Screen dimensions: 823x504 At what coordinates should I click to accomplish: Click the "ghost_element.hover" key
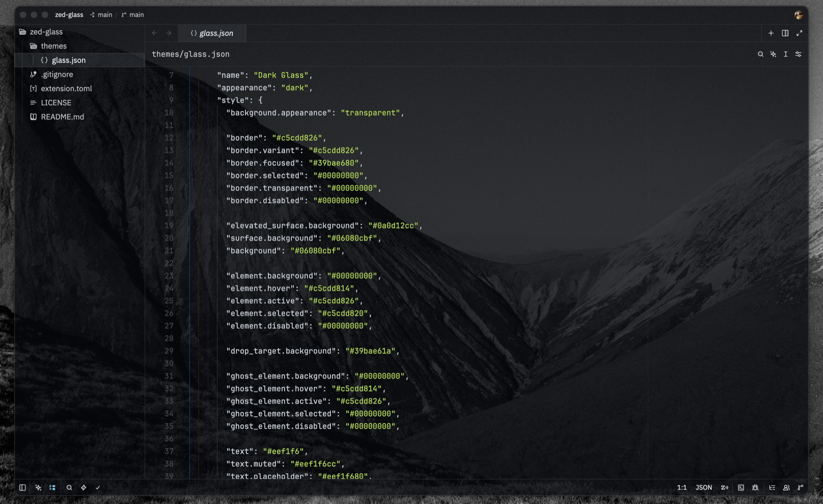pos(274,388)
